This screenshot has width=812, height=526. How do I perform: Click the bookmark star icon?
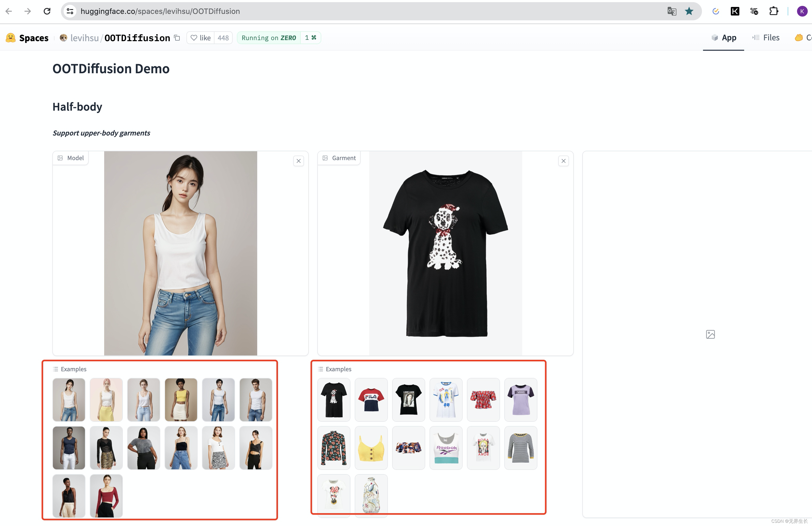click(x=689, y=11)
